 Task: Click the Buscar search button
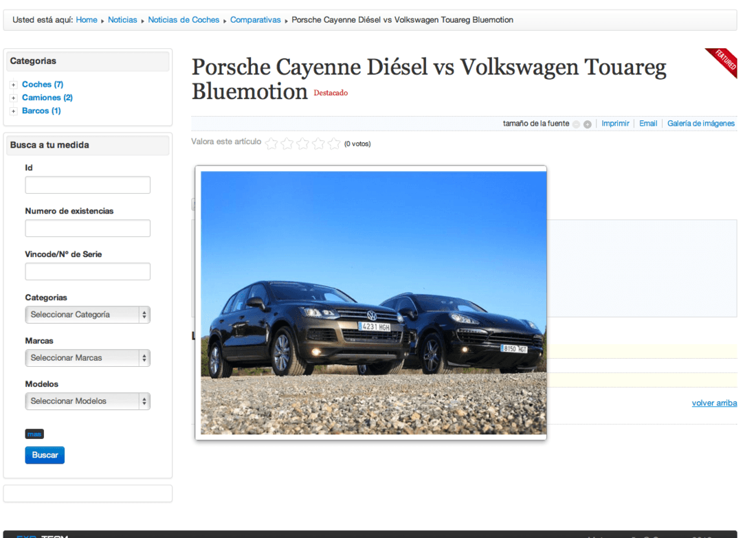click(45, 455)
